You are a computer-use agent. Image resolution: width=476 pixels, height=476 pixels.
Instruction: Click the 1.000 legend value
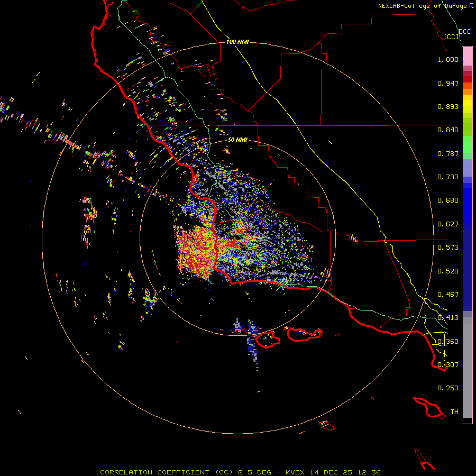(x=448, y=59)
